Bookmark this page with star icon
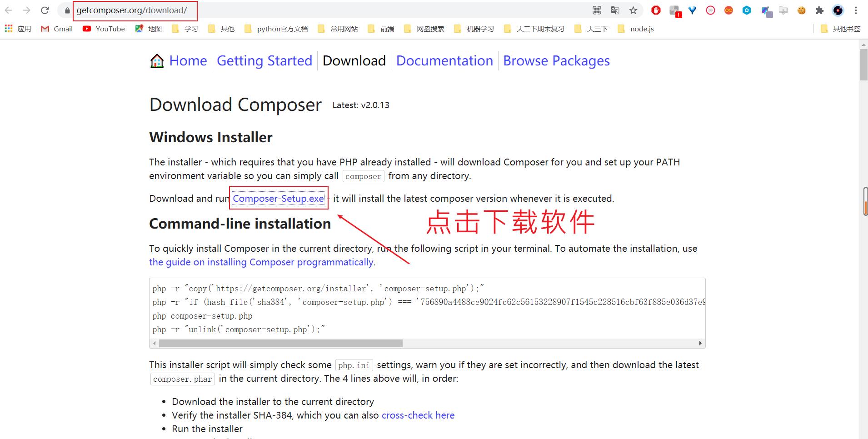 pyautogui.click(x=633, y=10)
